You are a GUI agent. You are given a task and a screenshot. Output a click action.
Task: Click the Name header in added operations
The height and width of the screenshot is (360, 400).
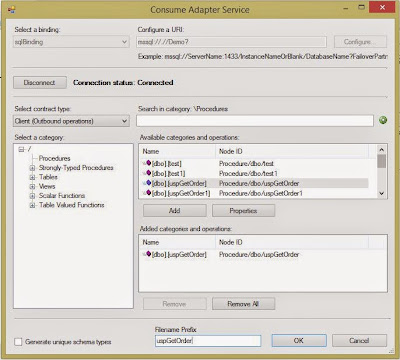[177, 242]
